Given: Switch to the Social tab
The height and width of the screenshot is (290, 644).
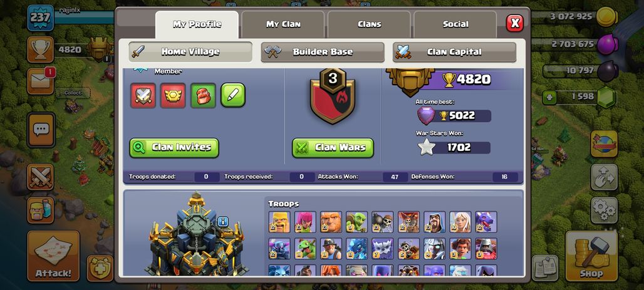Looking at the screenshot, I should (455, 24).
